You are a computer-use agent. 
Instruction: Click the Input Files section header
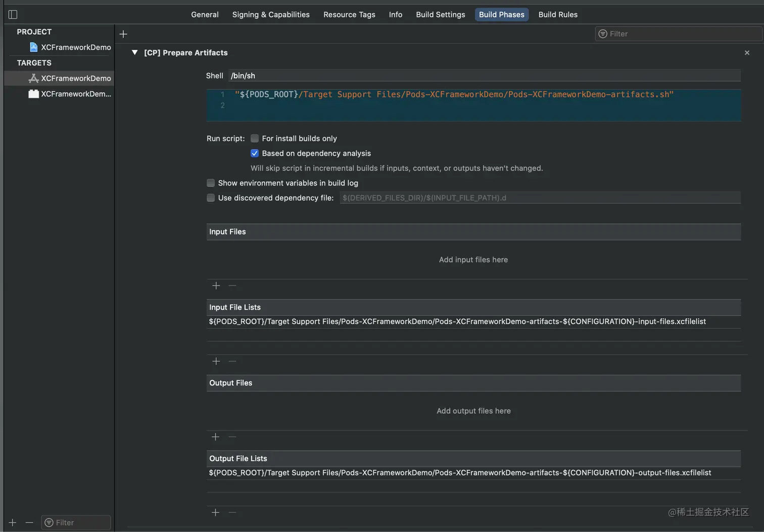pos(473,232)
